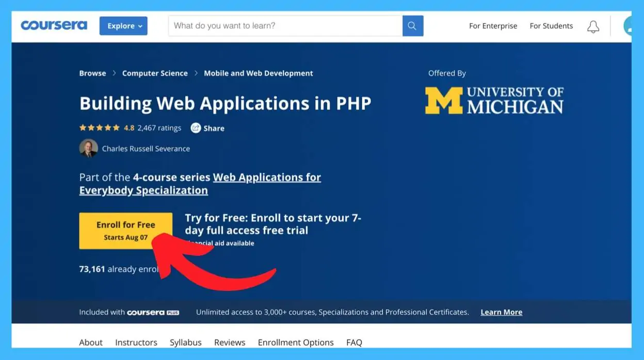Viewport: 644px width, 360px height.
Task: Click Learn More in Coursera Plus banner
Action: point(502,312)
